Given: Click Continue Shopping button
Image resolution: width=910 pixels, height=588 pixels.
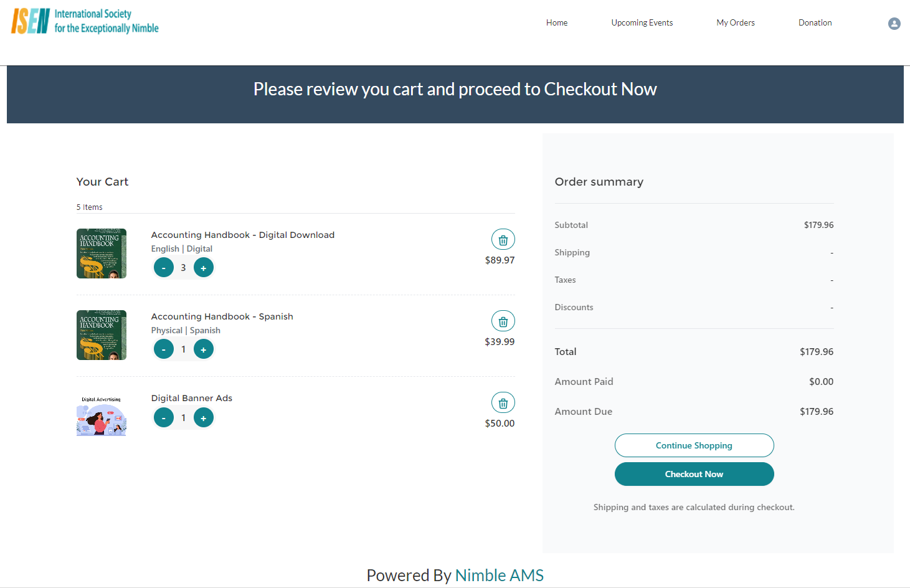Looking at the screenshot, I should (x=694, y=445).
